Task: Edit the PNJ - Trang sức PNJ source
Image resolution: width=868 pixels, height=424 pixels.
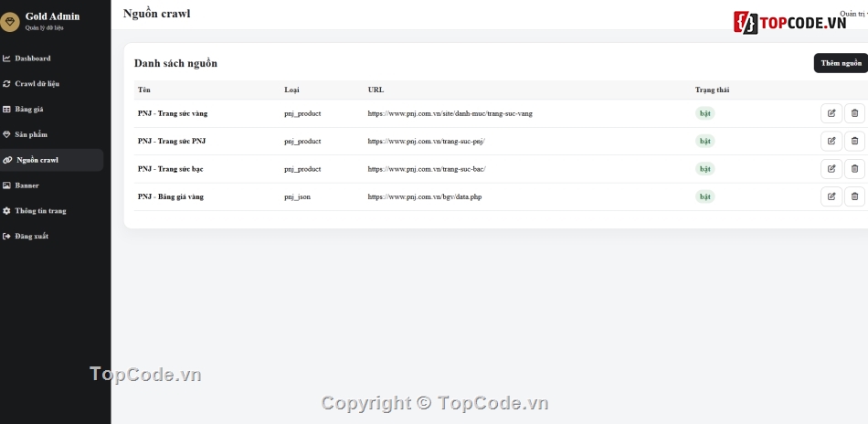Action: click(831, 141)
